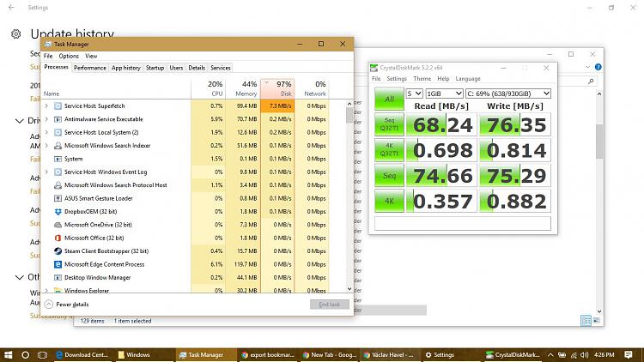Switch to the Services tab
The image size is (644, 362).
point(221,68)
